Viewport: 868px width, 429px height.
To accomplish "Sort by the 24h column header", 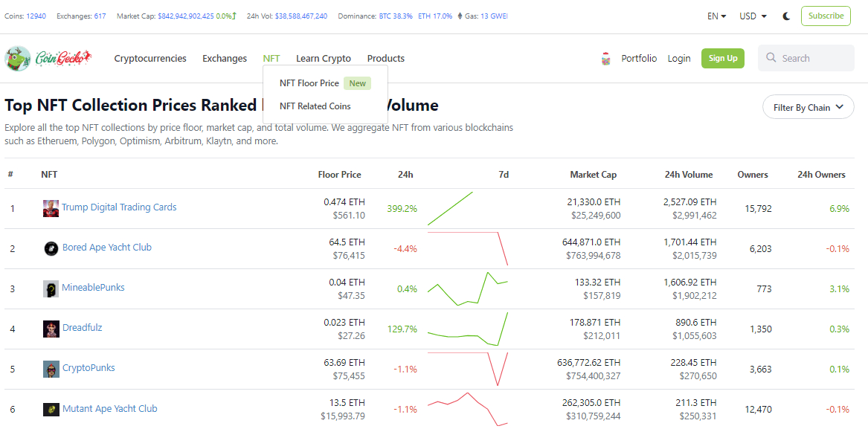I will click(405, 175).
